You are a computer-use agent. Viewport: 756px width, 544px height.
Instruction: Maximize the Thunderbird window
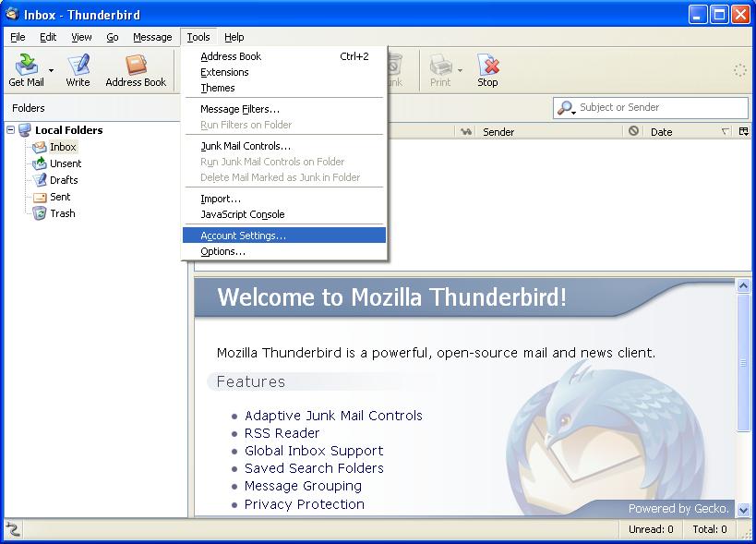719,15
